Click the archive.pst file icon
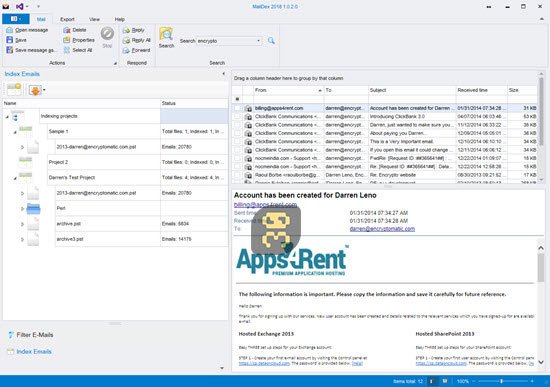Viewport: 550px width, 387px height. click(33, 223)
